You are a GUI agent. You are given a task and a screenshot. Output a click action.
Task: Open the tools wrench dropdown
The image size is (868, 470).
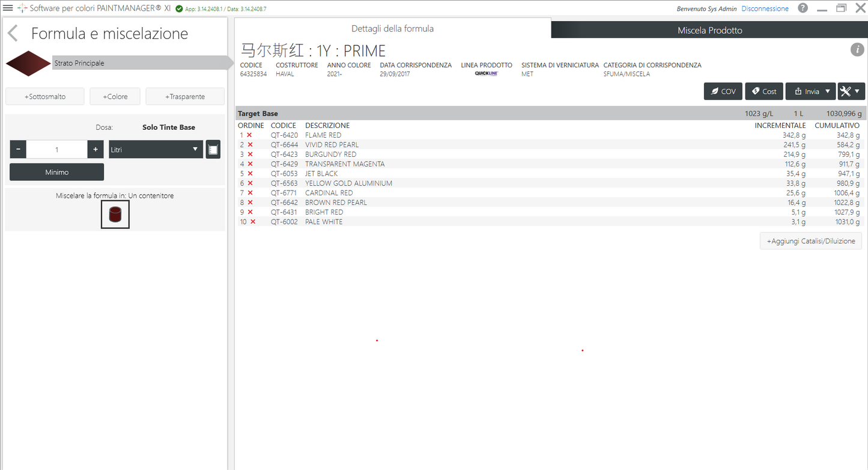(851, 91)
